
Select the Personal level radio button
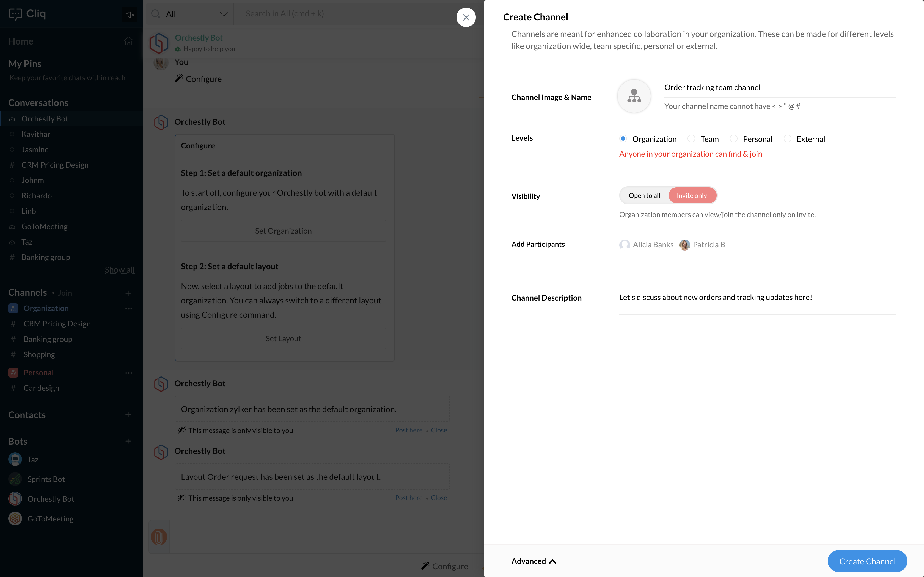[x=733, y=139]
